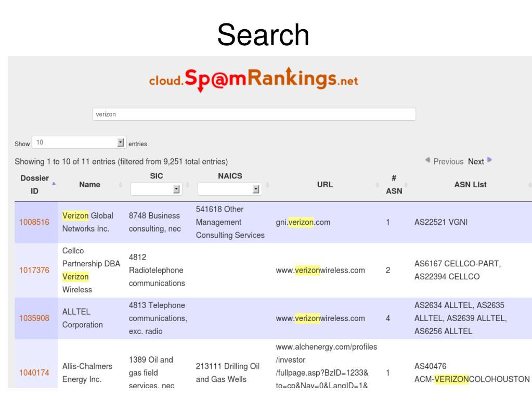532x399 pixels.
Task: Click the 8748 Business consulting SIC cell
Action: tap(155, 222)
